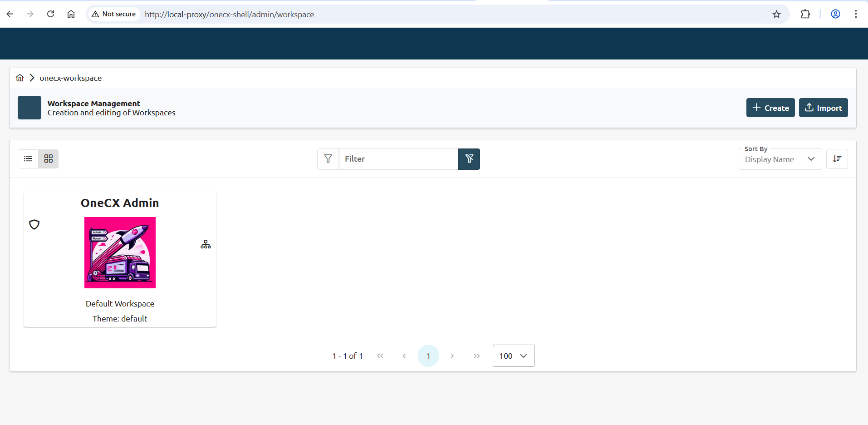Click the Create workspace button
This screenshot has height=425, width=868.
point(770,108)
